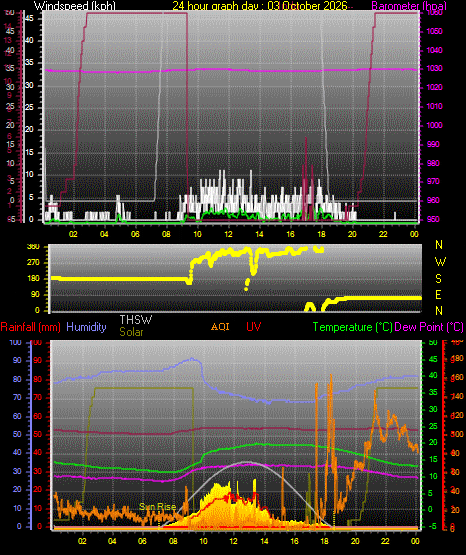Click the W compass letter beside direction graph
This screenshot has height=555, width=466.
pos(440,262)
